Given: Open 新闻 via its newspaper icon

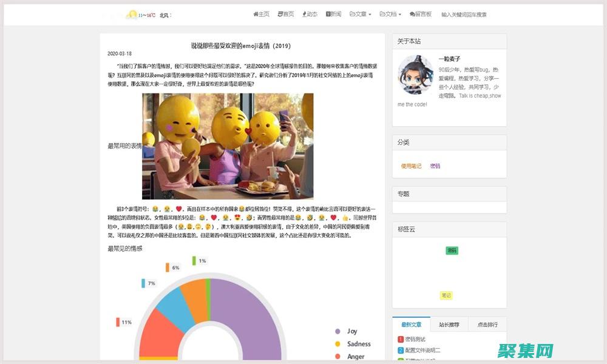Looking at the screenshot, I should point(327,13).
